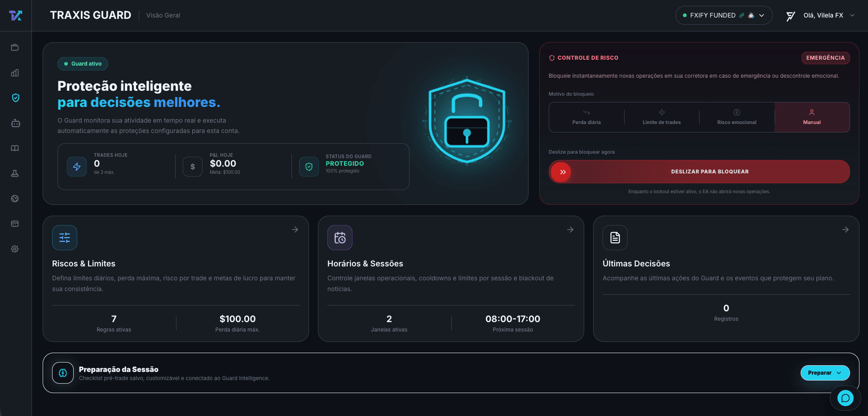The width and height of the screenshot is (868, 416).
Task: Click the Horários & Sessões heading
Action: pyautogui.click(x=365, y=264)
